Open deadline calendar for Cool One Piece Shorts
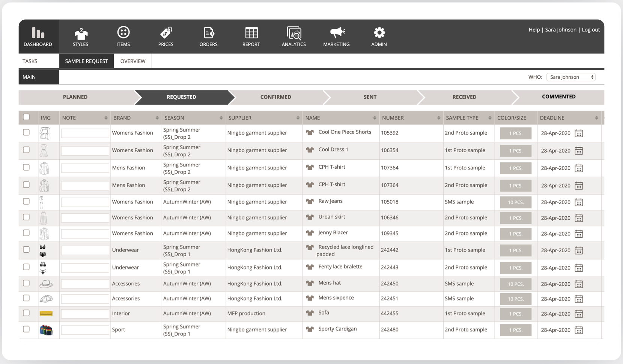This screenshot has width=623, height=364. click(579, 133)
